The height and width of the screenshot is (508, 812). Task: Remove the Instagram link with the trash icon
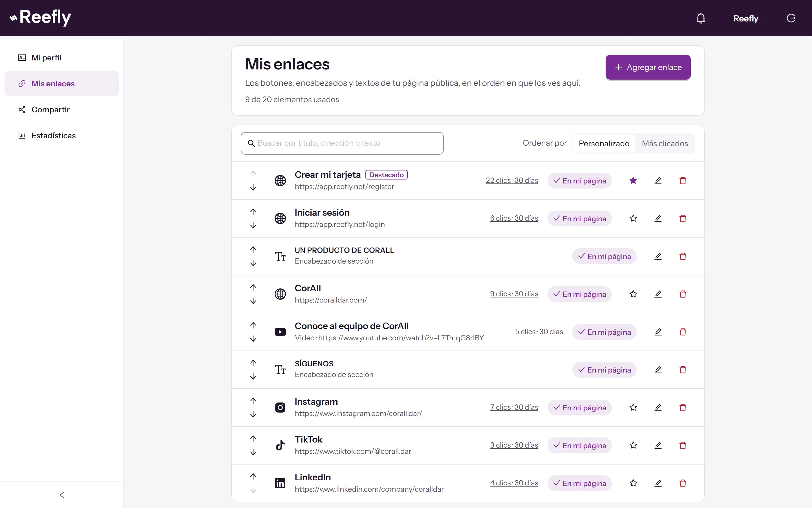683,408
